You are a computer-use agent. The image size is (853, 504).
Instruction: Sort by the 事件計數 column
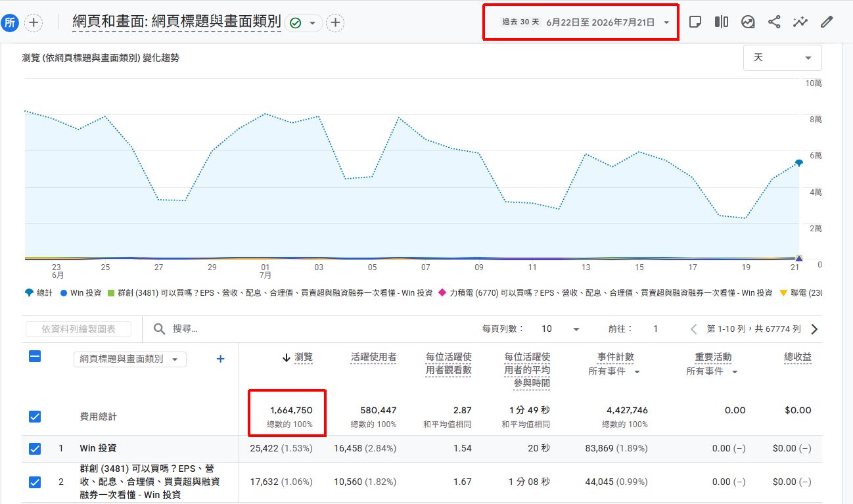pyautogui.click(x=616, y=357)
